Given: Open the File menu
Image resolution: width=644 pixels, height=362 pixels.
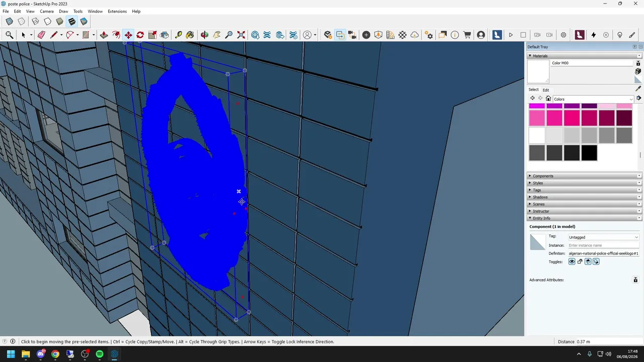Looking at the screenshot, I should (6, 11).
